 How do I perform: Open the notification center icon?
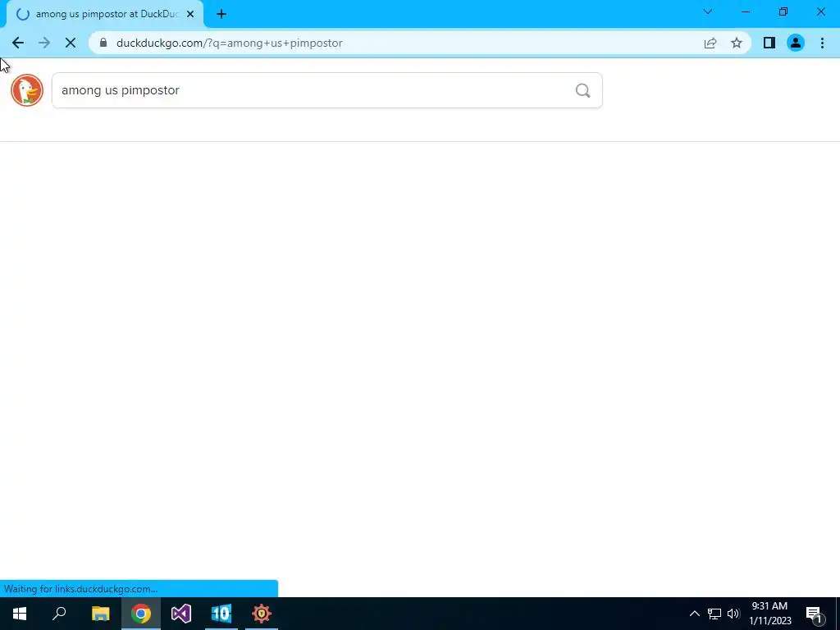click(x=815, y=614)
